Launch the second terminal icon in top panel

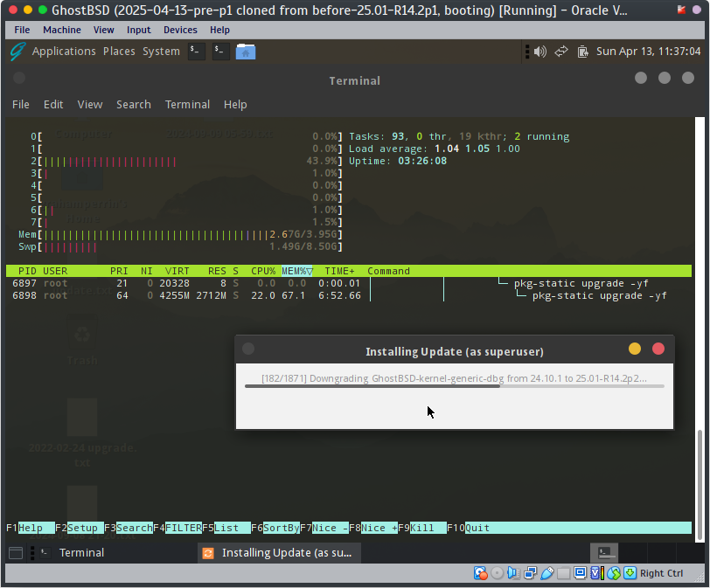tap(221, 51)
